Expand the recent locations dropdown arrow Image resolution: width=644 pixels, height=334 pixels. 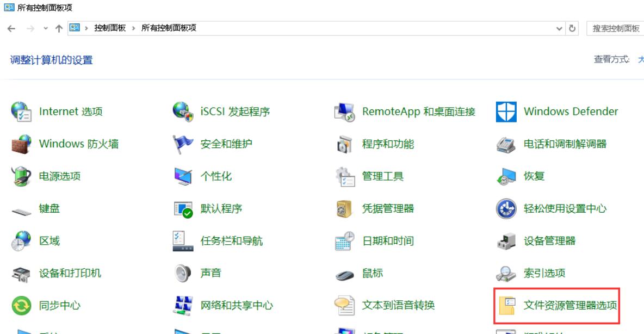[x=46, y=28]
